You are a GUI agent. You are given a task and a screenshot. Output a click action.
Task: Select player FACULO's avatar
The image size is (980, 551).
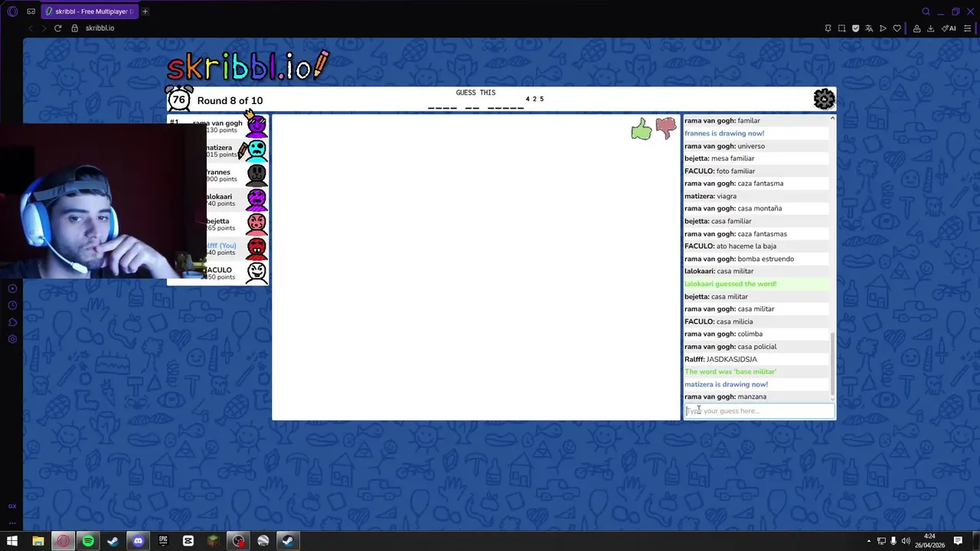click(x=256, y=273)
